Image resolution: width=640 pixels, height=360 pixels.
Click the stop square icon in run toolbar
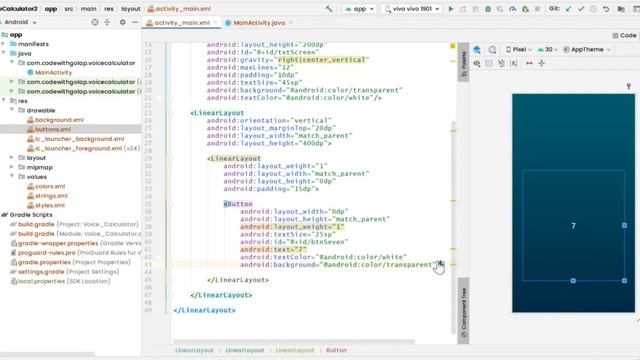[x=537, y=9]
